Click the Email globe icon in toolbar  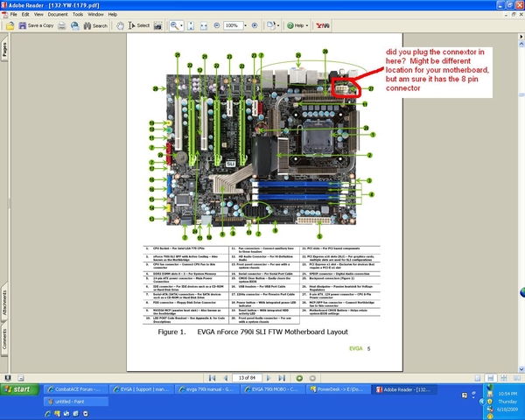(x=74, y=25)
